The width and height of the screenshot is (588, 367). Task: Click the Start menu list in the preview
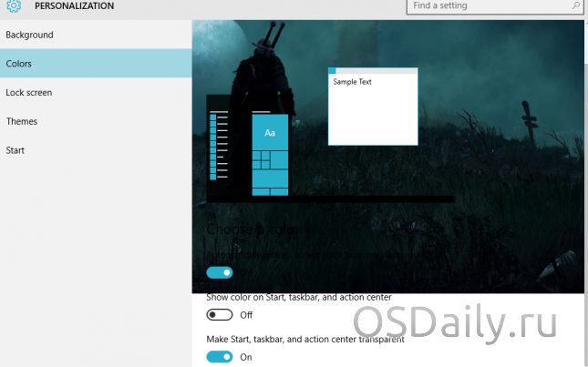[x=220, y=146]
